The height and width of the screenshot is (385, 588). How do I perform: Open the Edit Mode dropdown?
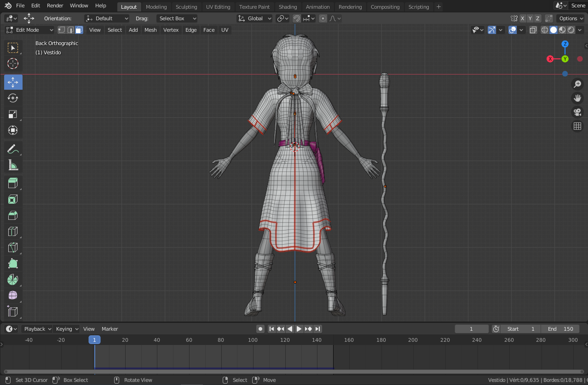pos(30,30)
